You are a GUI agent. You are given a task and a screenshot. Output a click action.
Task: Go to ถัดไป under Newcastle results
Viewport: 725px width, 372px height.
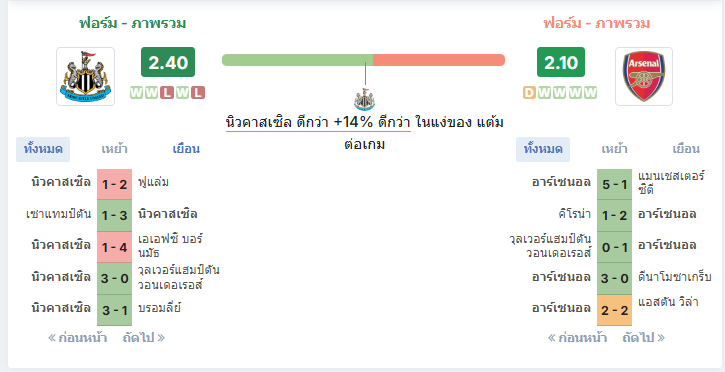[144, 338]
